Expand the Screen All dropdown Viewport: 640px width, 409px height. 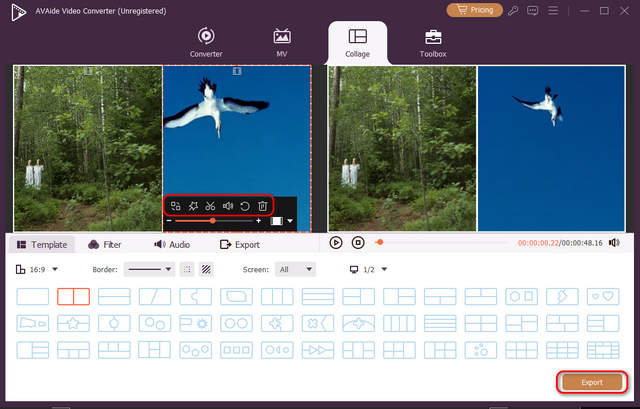pos(295,269)
